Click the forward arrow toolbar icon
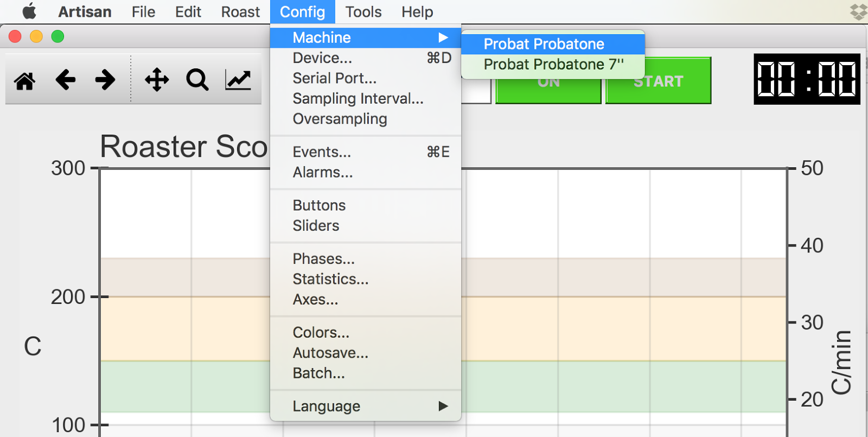This screenshot has height=437, width=868. [105, 80]
